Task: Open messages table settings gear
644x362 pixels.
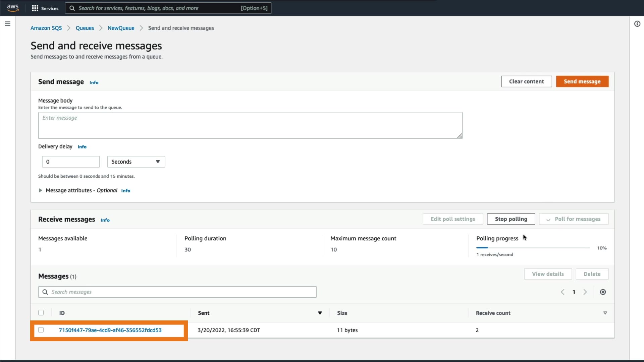Action: pyautogui.click(x=603, y=292)
